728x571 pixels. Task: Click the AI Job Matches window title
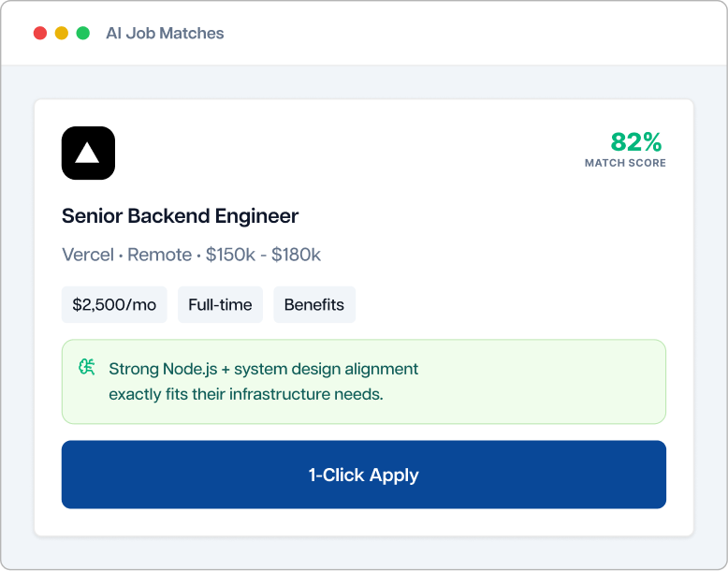click(x=165, y=34)
